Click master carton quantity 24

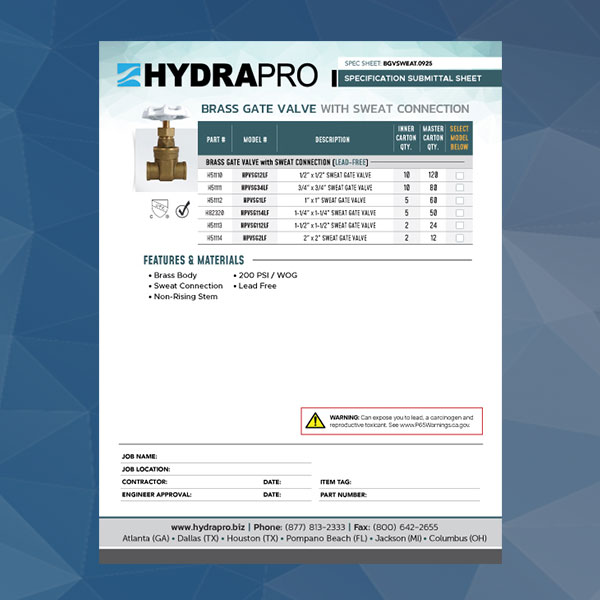tap(433, 225)
